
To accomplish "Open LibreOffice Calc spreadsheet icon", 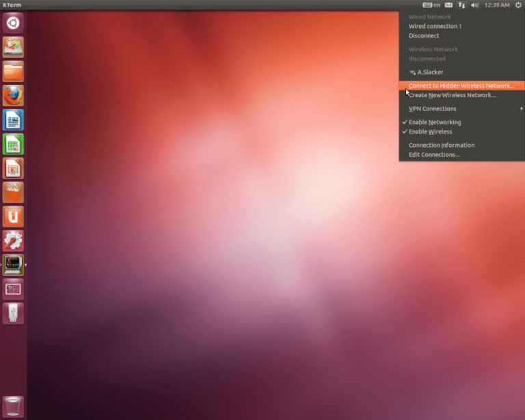I will pyautogui.click(x=13, y=144).
